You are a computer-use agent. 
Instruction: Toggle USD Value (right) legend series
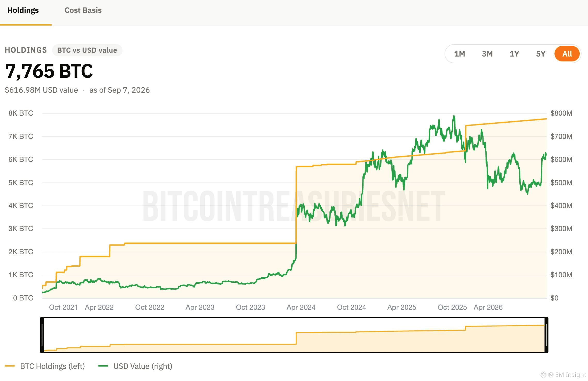(143, 366)
